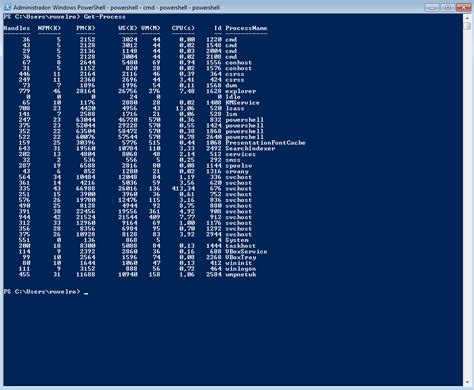Image resolution: width=474 pixels, height=390 pixels.
Task: Click the bottom PS prompt line
Action: coord(46,292)
